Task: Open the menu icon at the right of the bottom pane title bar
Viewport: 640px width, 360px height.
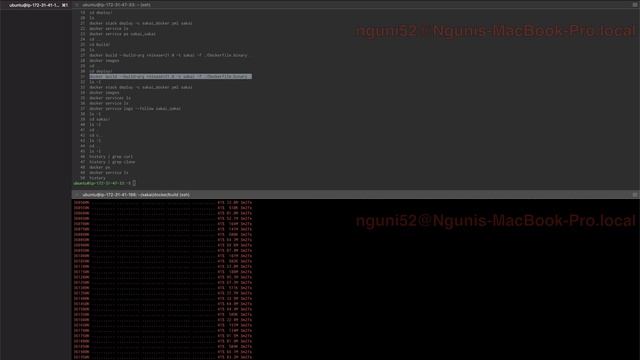Action: pyautogui.click(x=635, y=195)
